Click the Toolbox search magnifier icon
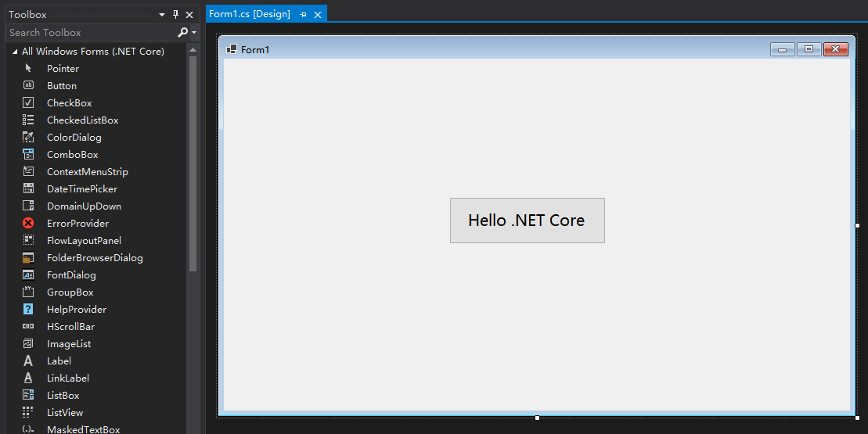 [182, 33]
